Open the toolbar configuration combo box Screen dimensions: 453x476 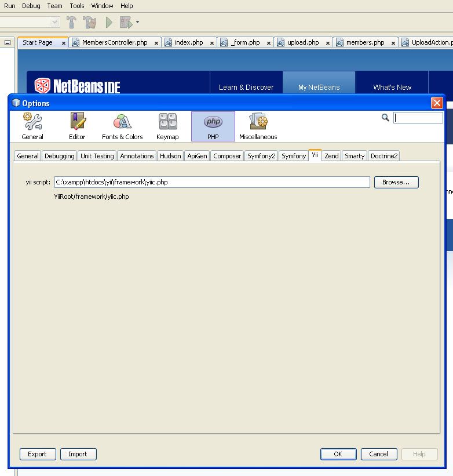click(x=30, y=22)
